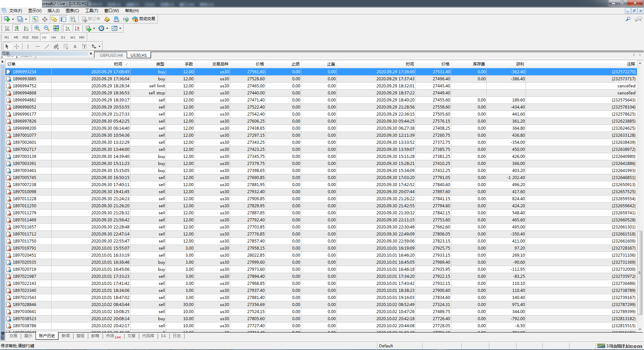Open the 显示(V) menu
The height and width of the screenshot is (350, 644).
(x=35, y=11)
